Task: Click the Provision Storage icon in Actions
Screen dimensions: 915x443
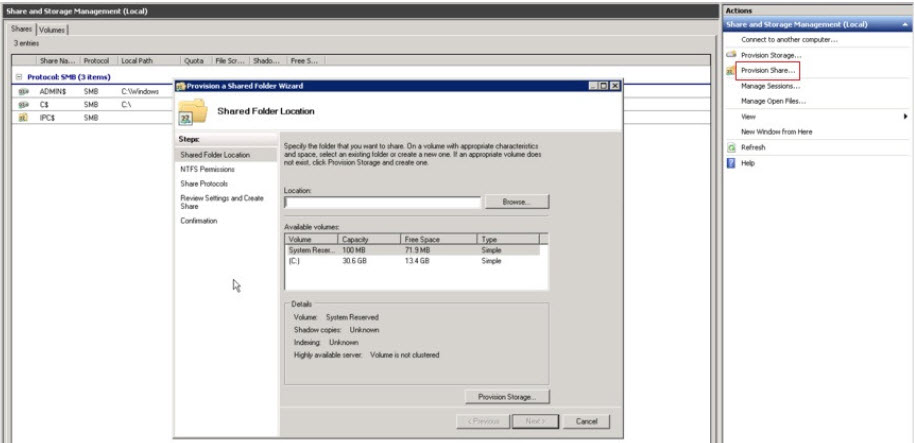Action: [x=731, y=54]
